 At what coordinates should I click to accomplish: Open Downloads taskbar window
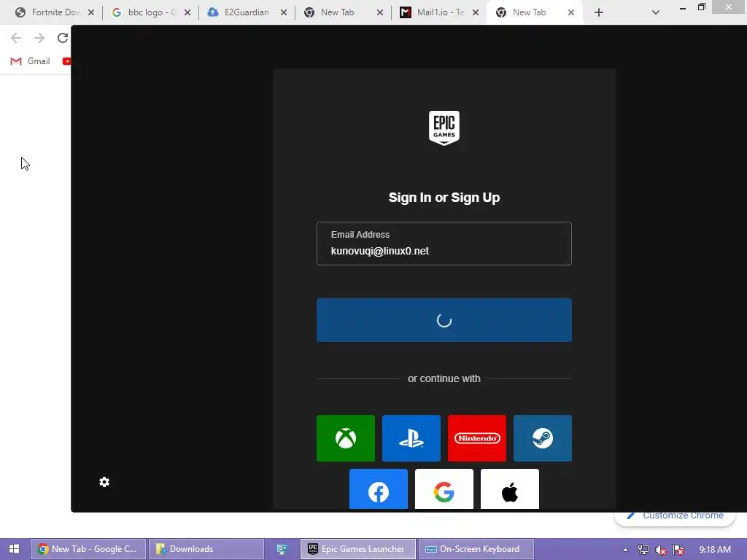coord(206,549)
